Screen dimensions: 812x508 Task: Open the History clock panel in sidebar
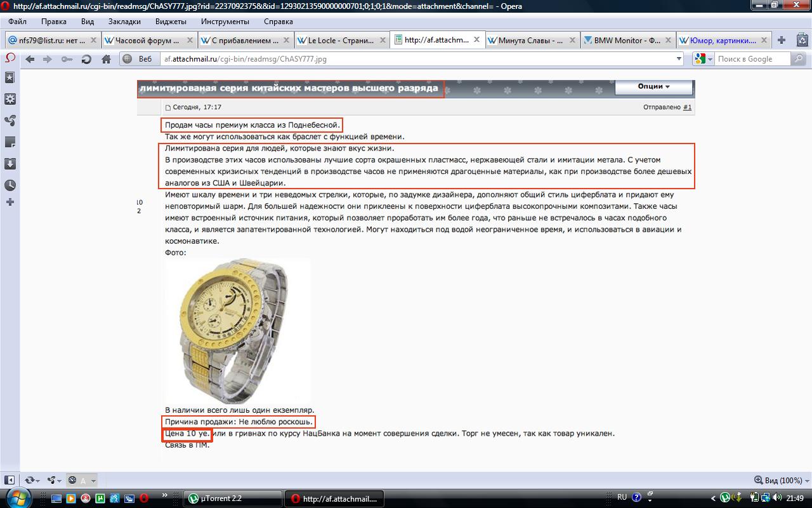pos(10,185)
